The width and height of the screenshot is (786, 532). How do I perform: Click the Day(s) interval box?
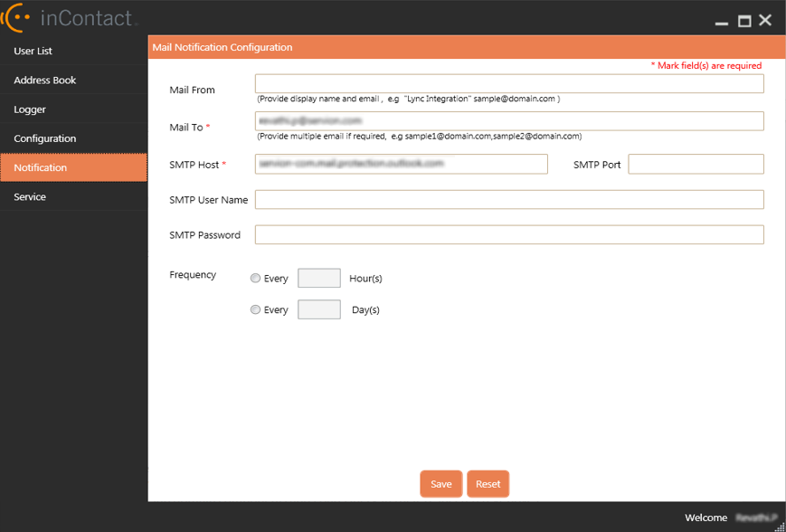(x=318, y=309)
